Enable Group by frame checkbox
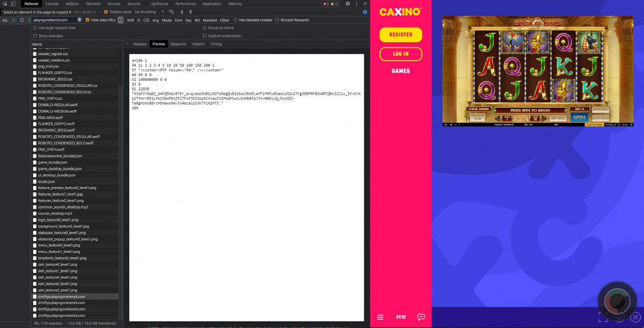 (204, 28)
